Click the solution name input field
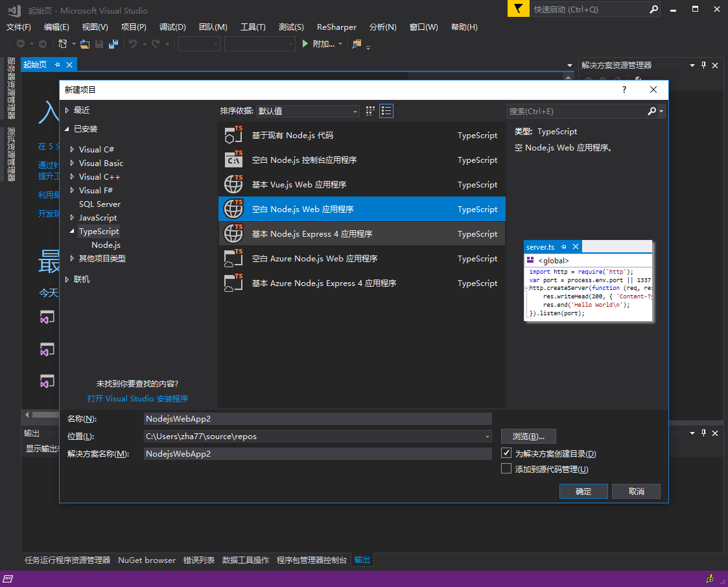 point(318,454)
